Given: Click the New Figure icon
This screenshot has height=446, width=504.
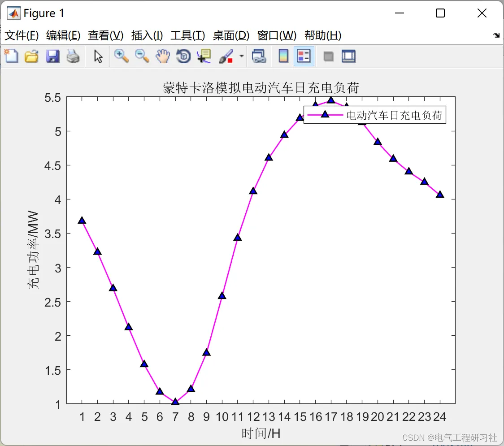Looking at the screenshot, I should 11,56.
